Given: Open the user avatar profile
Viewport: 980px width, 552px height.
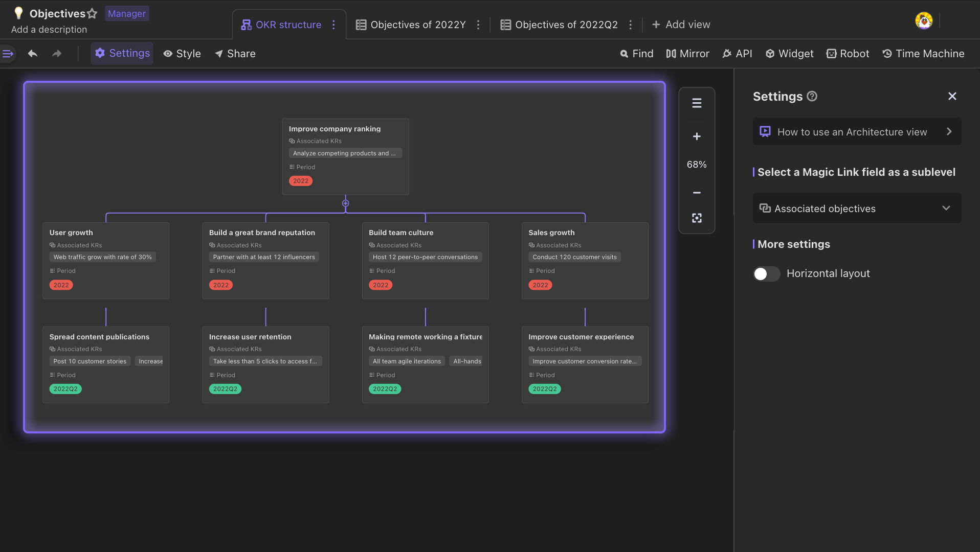Looking at the screenshot, I should pyautogui.click(x=923, y=21).
